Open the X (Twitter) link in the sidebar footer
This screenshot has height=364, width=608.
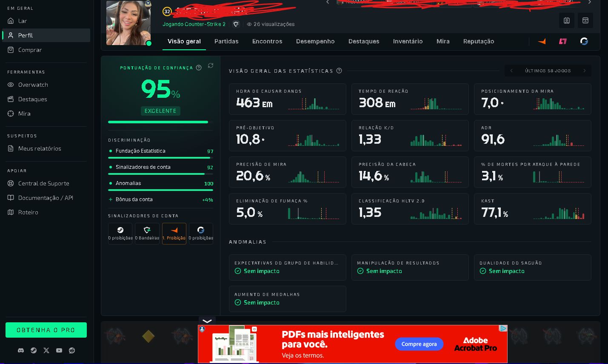46,350
